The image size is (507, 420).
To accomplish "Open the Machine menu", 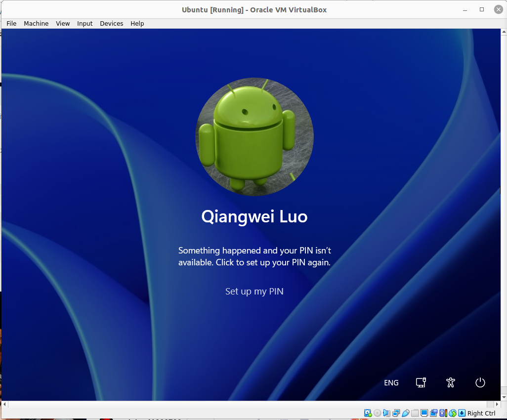I will point(36,23).
